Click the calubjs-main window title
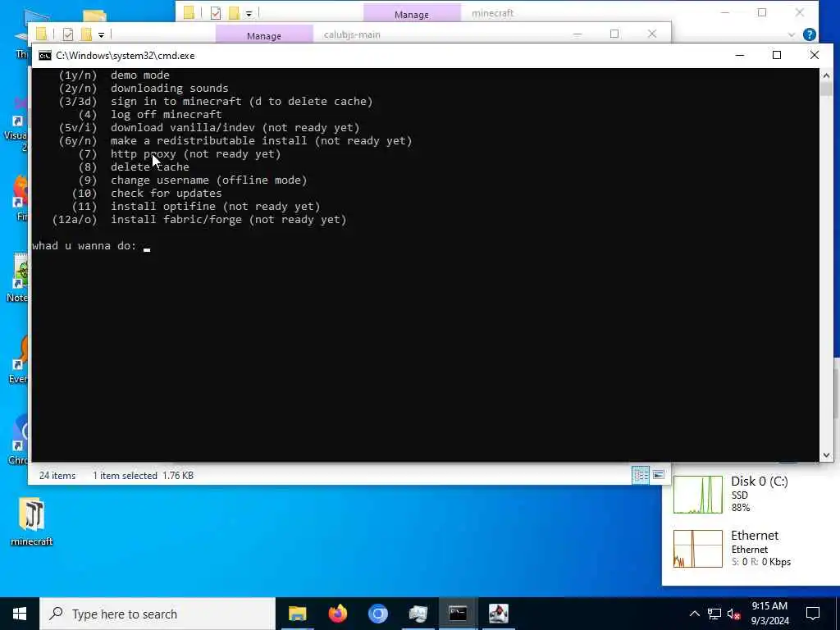The width and height of the screenshot is (840, 630). click(352, 34)
